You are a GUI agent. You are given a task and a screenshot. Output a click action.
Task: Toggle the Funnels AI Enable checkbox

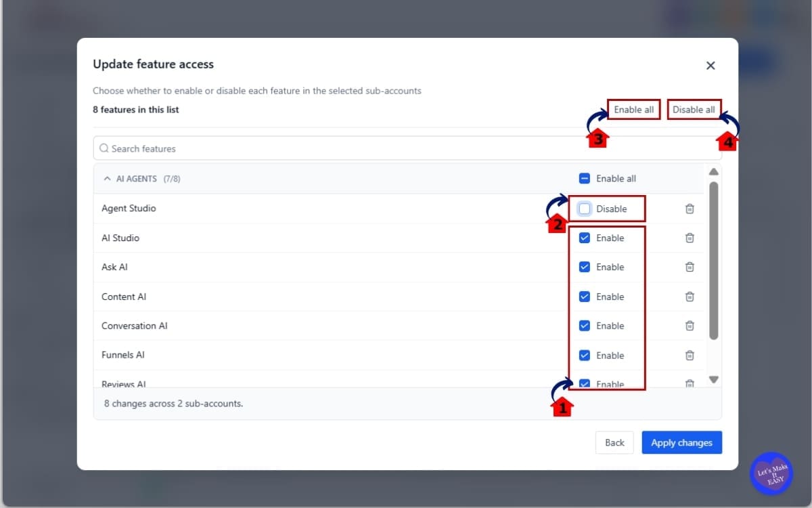(x=585, y=355)
